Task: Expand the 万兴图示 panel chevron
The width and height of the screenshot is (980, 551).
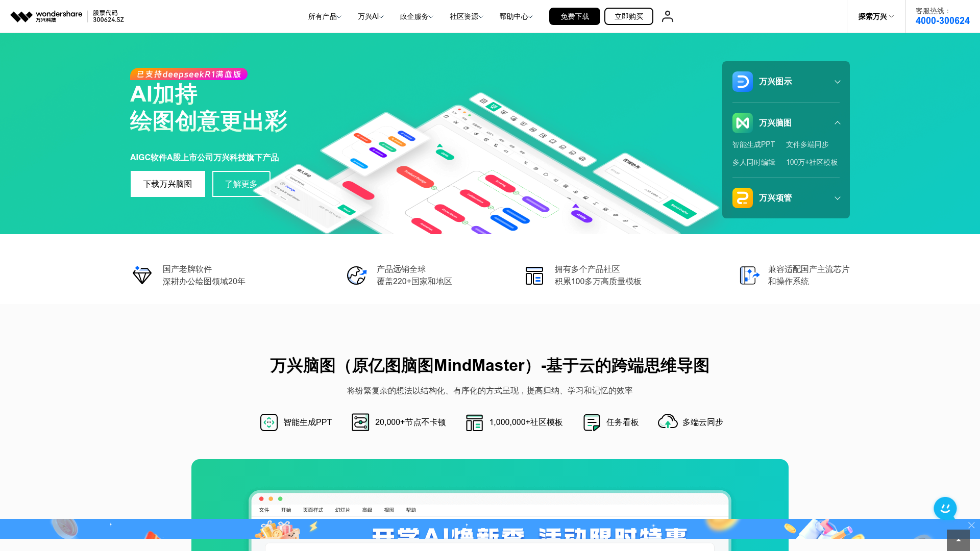Action: tap(837, 82)
